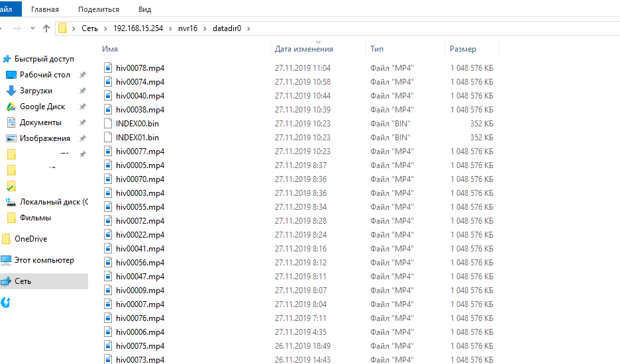Sort by the Имя column header

[110, 49]
